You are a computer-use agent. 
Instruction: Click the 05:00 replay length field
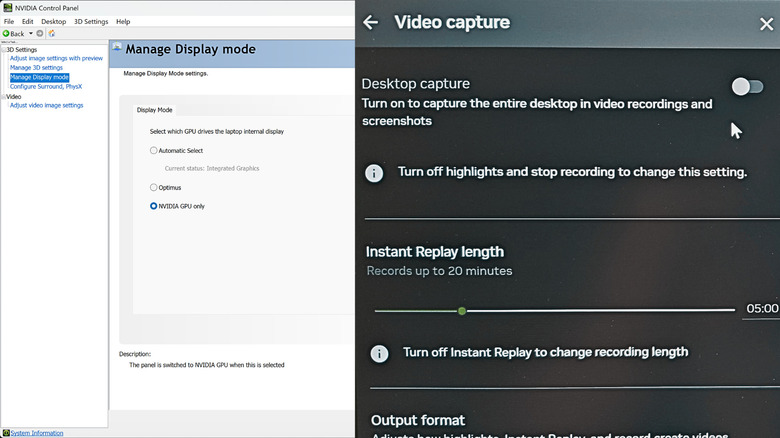click(762, 309)
